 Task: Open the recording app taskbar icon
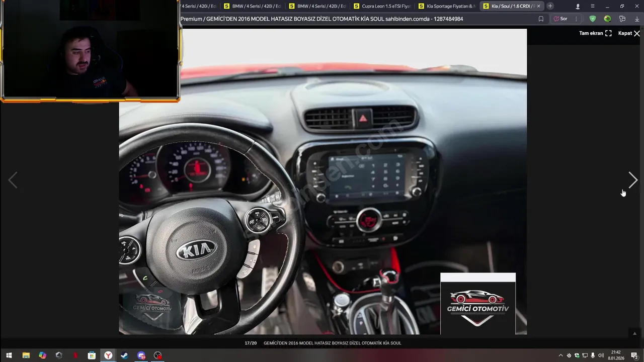pyautogui.click(x=158, y=355)
